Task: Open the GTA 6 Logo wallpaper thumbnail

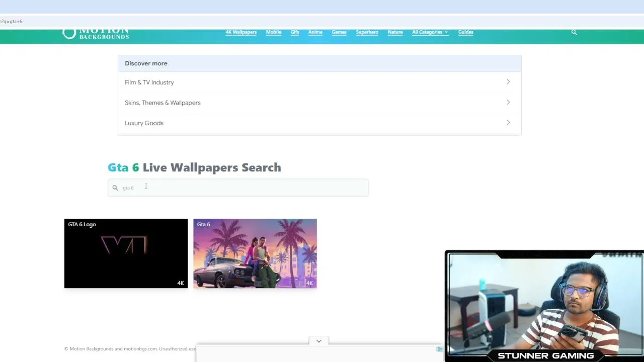Action: [126, 253]
